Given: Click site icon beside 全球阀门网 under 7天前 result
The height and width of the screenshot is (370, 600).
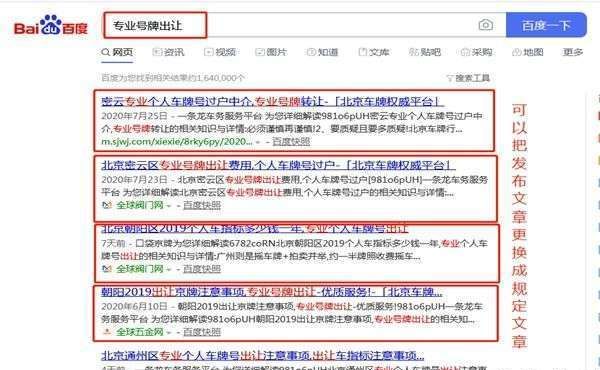Looking at the screenshot, I should pos(107,269).
